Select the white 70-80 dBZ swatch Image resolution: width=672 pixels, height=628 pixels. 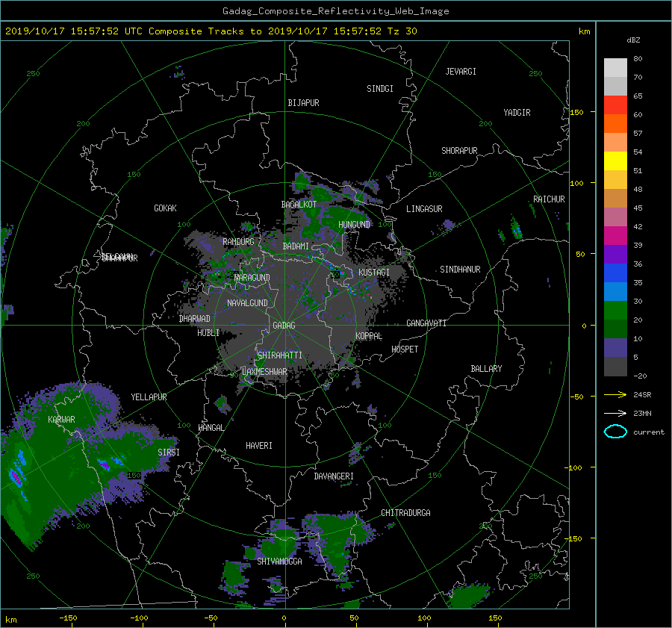pyautogui.click(x=615, y=68)
